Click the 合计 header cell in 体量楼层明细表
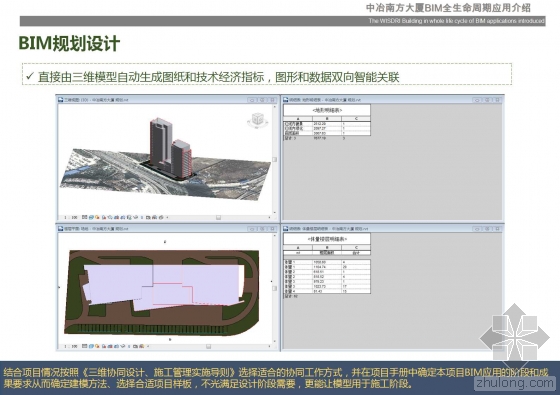 (x=356, y=252)
